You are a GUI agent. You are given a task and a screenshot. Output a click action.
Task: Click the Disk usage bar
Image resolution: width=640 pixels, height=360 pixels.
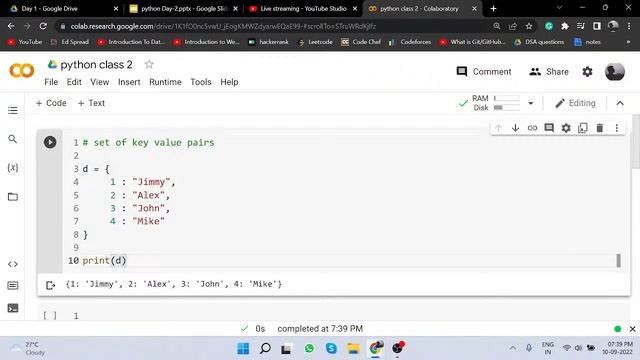pyautogui.click(x=507, y=108)
